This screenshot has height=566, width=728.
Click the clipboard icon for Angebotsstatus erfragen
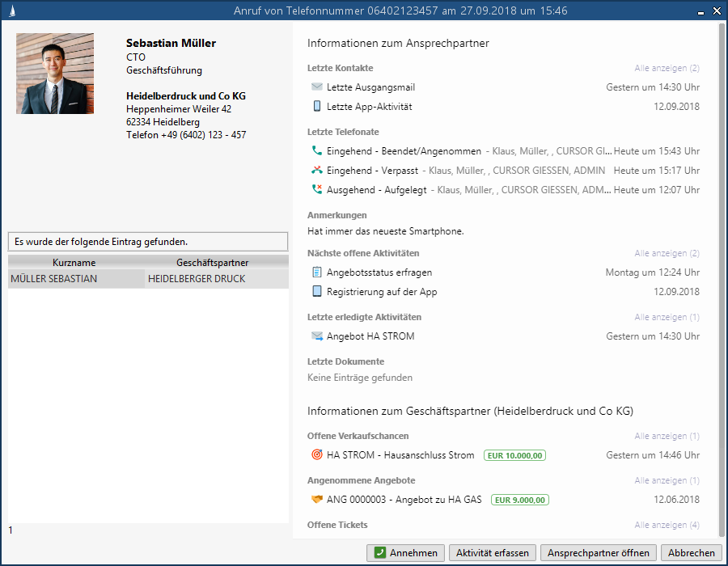pos(316,272)
